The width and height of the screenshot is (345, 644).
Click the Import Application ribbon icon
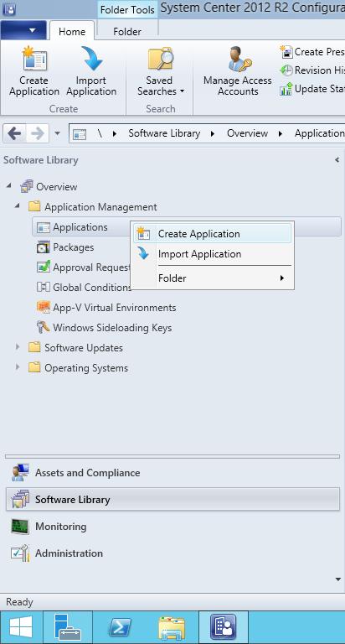pos(91,60)
